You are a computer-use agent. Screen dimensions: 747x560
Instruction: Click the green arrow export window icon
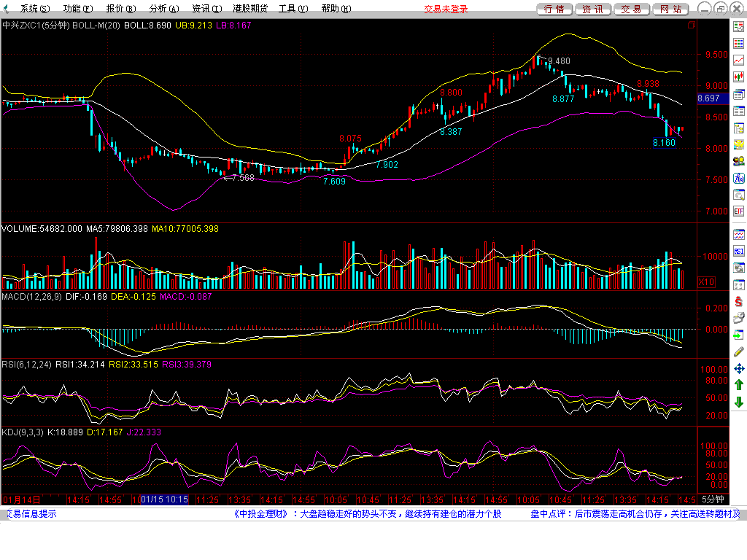(x=738, y=335)
